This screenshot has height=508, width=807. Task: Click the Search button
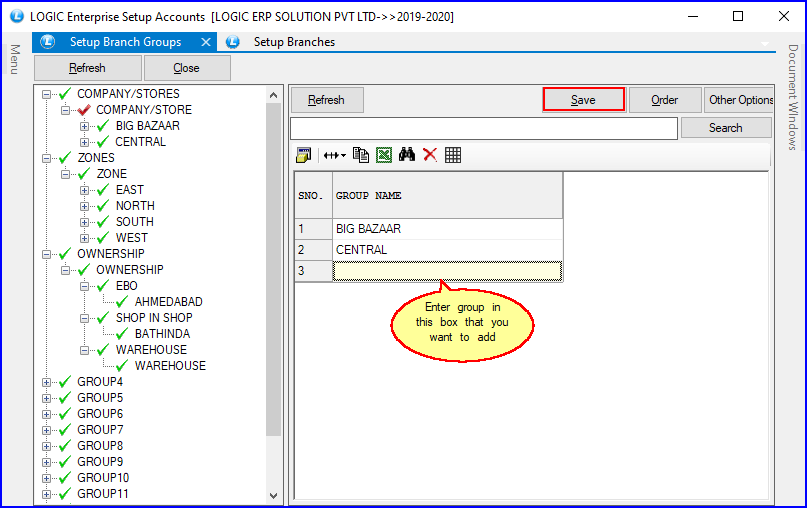coord(726,128)
